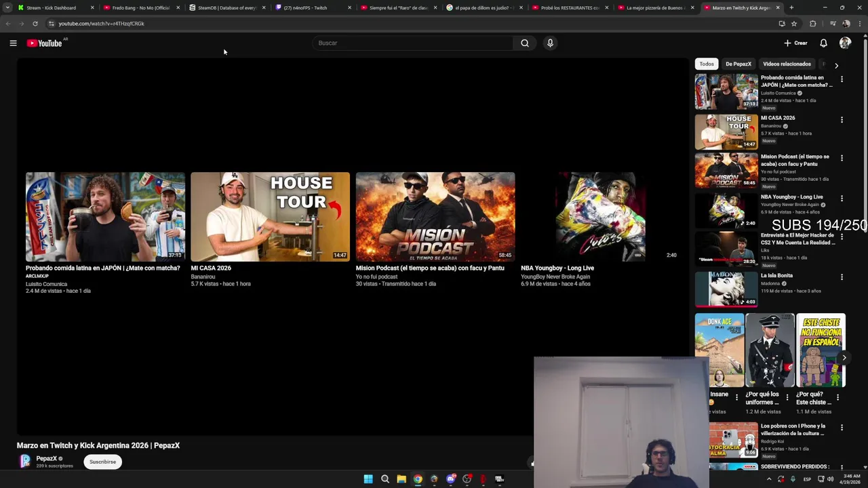Open PepazX channel name link
Image resolution: width=868 pixels, height=488 pixels.
47,459
